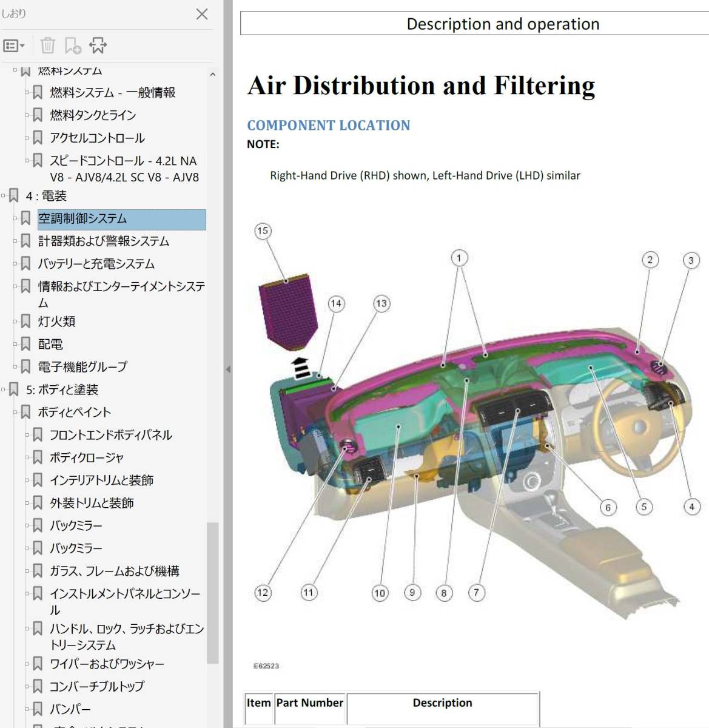Click the bookmarks panel scrollbar thumb
This screenshot has height=728, width=709.
(x=212, y=593)
